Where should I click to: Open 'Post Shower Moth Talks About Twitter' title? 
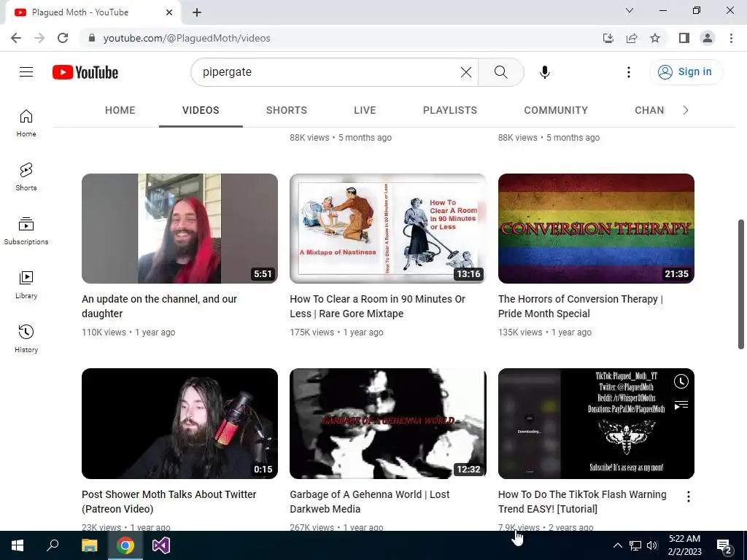point(169,502)
